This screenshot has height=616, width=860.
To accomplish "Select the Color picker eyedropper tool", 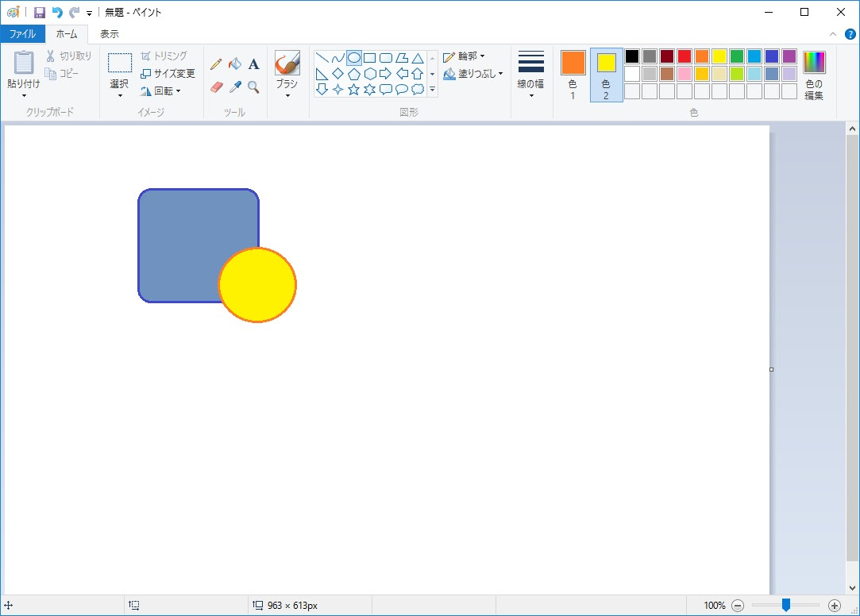I will point(235,87).
